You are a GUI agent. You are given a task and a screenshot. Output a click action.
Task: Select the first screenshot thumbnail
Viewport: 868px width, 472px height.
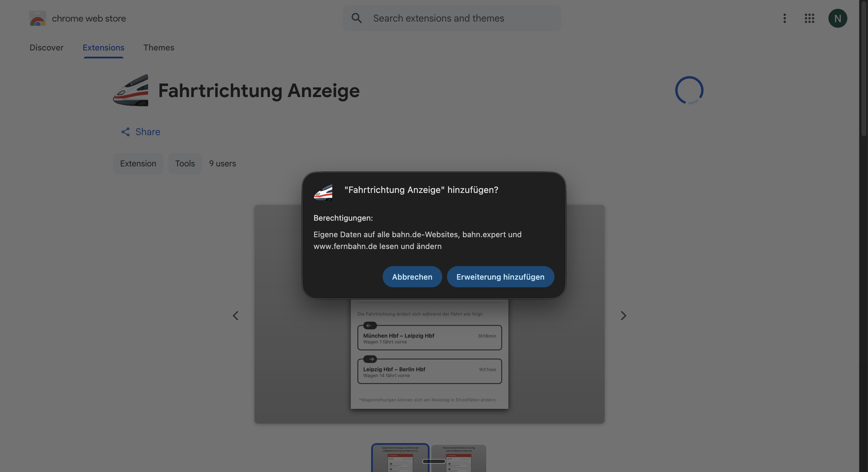coord(400,458)
